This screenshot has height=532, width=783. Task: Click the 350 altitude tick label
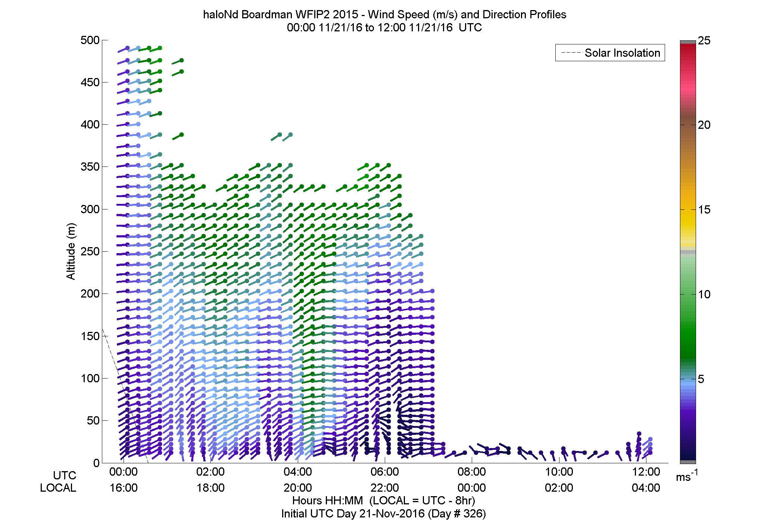[x=90, y=167]
